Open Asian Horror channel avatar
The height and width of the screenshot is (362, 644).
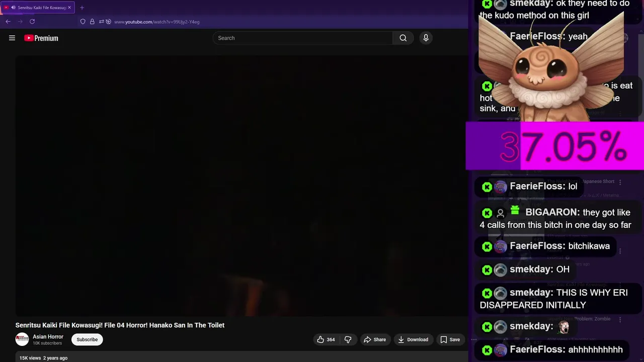tap(22, 339)
